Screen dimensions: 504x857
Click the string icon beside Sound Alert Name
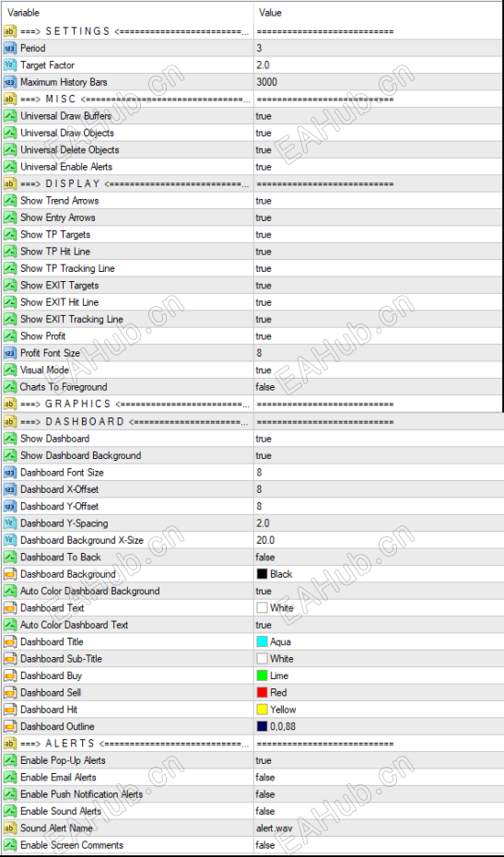tap(10, 828)
